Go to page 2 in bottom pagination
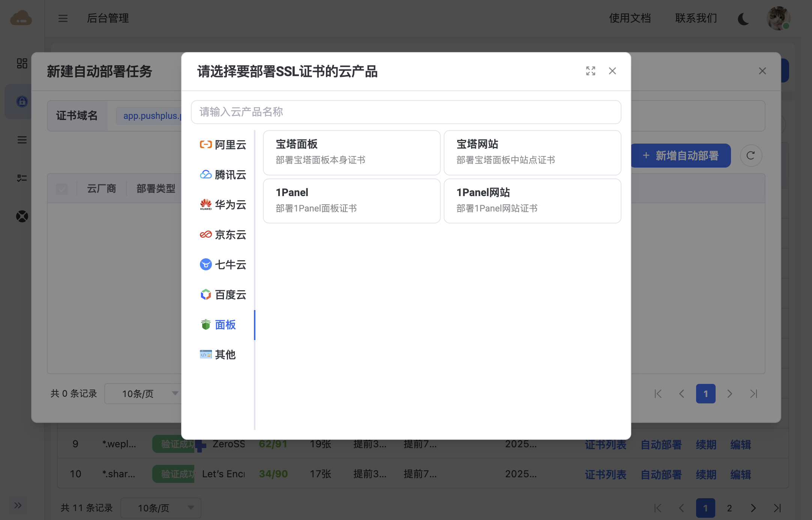 point(729,508)
